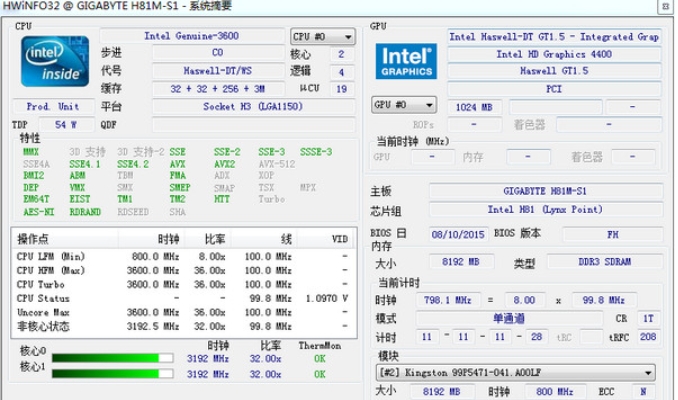Image resolution: width=678 pixels, height=400 pixels.
Task: Click the core 0 usage bar
Action: (112, 358)
